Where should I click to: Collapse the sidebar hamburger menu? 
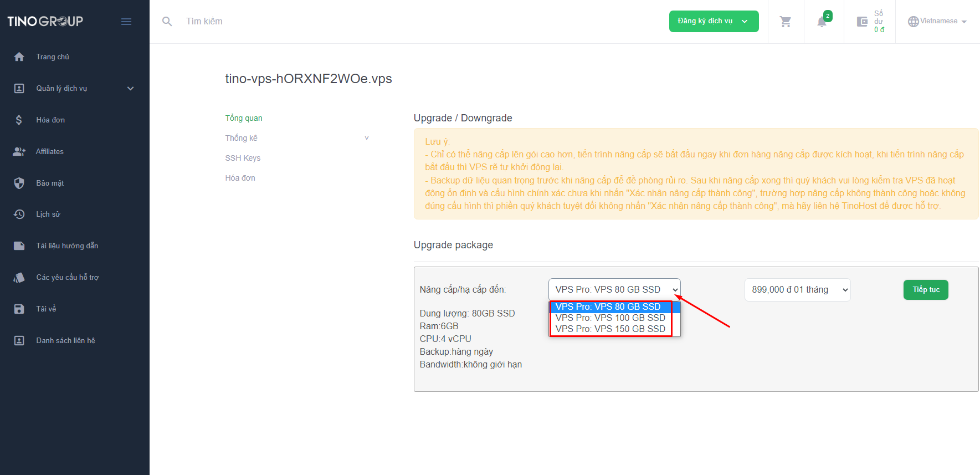[126, 22]
